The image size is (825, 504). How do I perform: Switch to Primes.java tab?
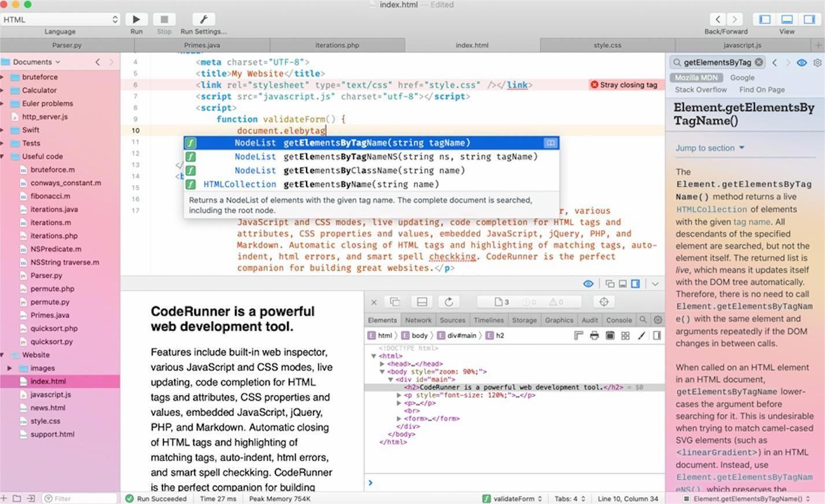202,45
